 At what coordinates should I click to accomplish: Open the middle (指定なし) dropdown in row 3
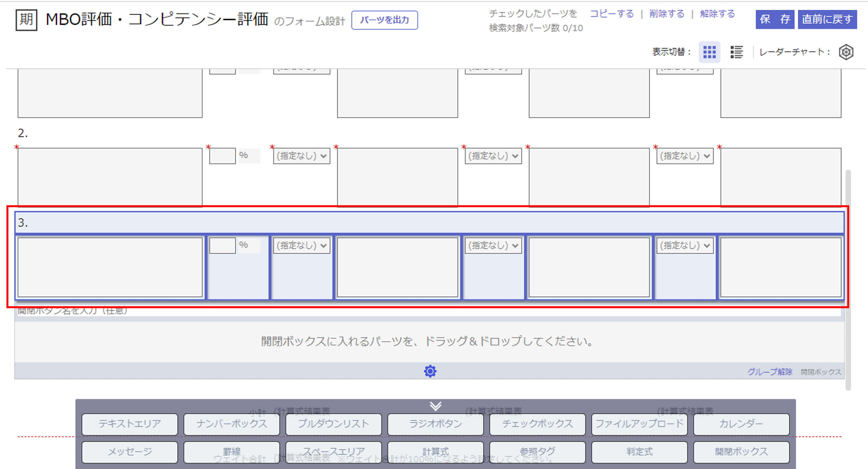493,245
